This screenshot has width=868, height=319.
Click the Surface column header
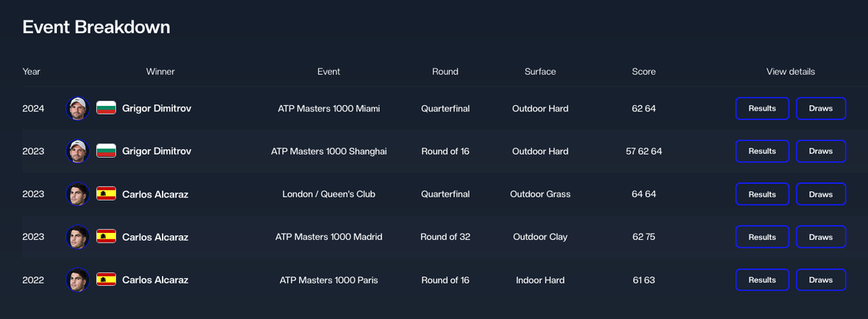coord(541,71)
